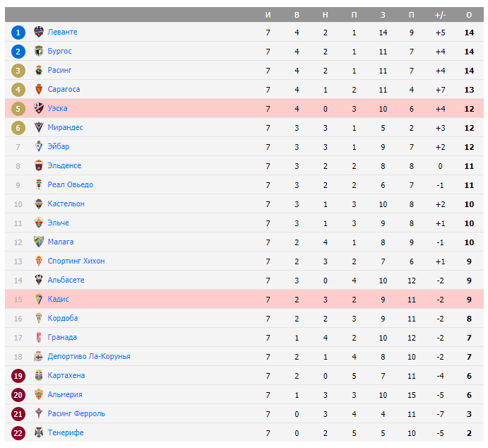Click the Zaragoza club crest icon

pos(39,90)
